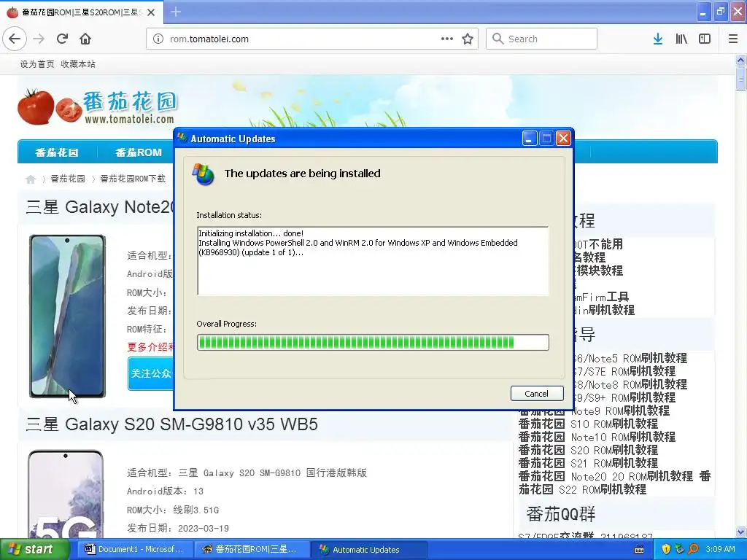Open a new tab with plus button

(x=176, y=12)
